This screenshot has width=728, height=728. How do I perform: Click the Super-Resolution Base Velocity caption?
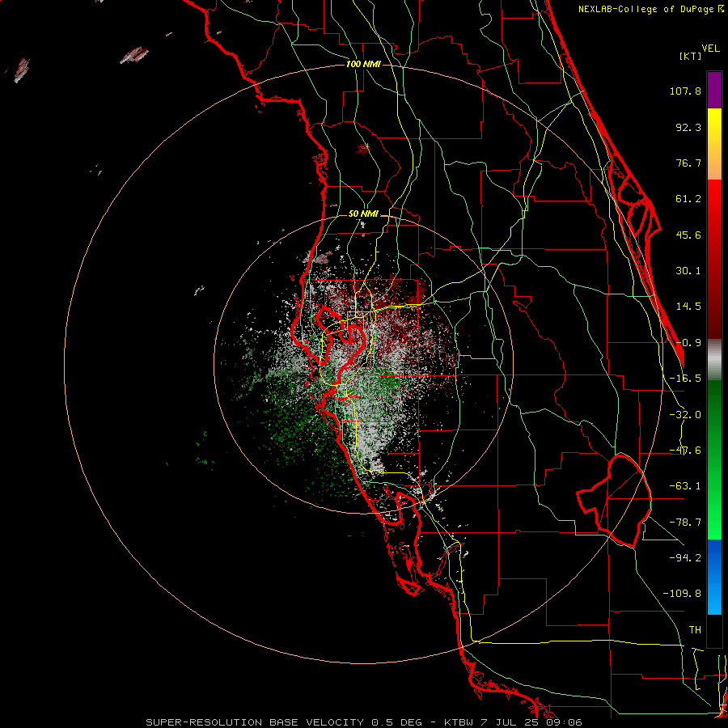point(363,722)
